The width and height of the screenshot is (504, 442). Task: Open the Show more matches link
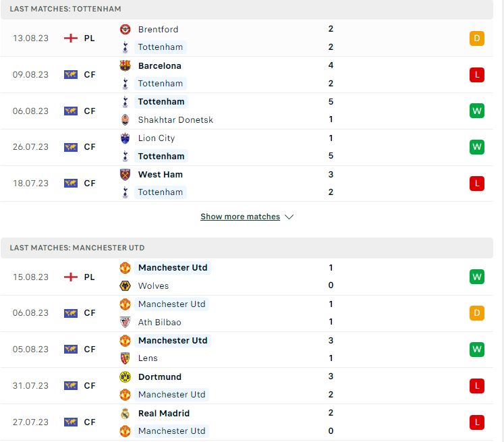(240, 217)
